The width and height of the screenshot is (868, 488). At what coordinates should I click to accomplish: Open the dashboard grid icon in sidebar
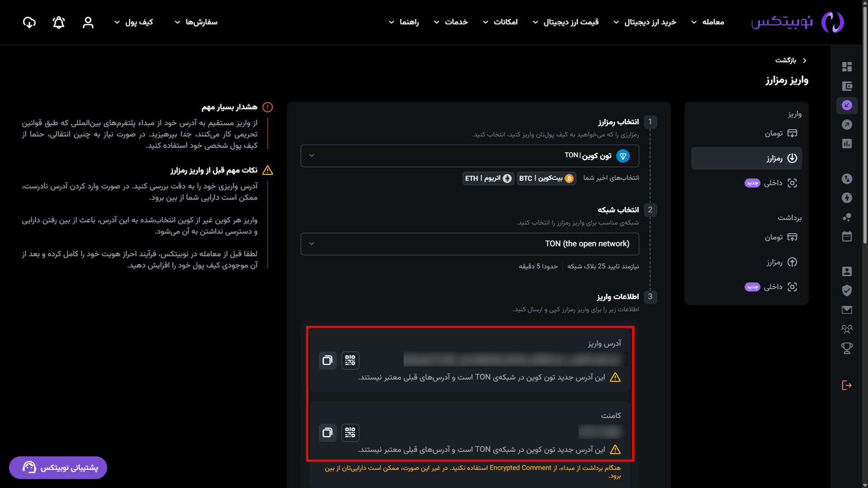[x=847, y=67]
